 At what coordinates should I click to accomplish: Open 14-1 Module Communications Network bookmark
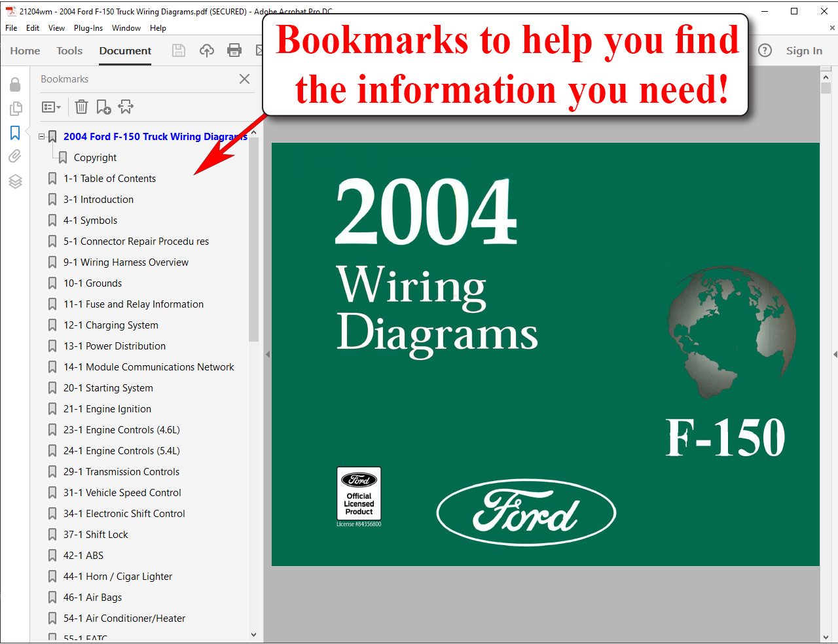tap(149, 367)
